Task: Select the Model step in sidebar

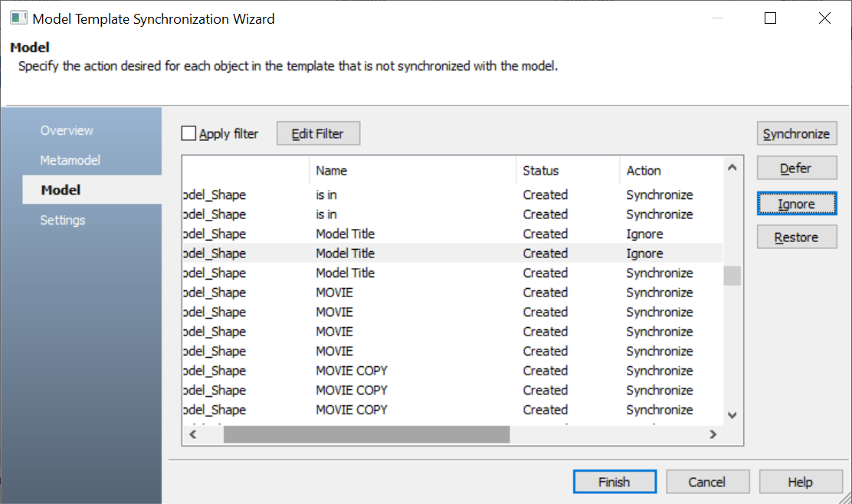Action: [61, 190]
